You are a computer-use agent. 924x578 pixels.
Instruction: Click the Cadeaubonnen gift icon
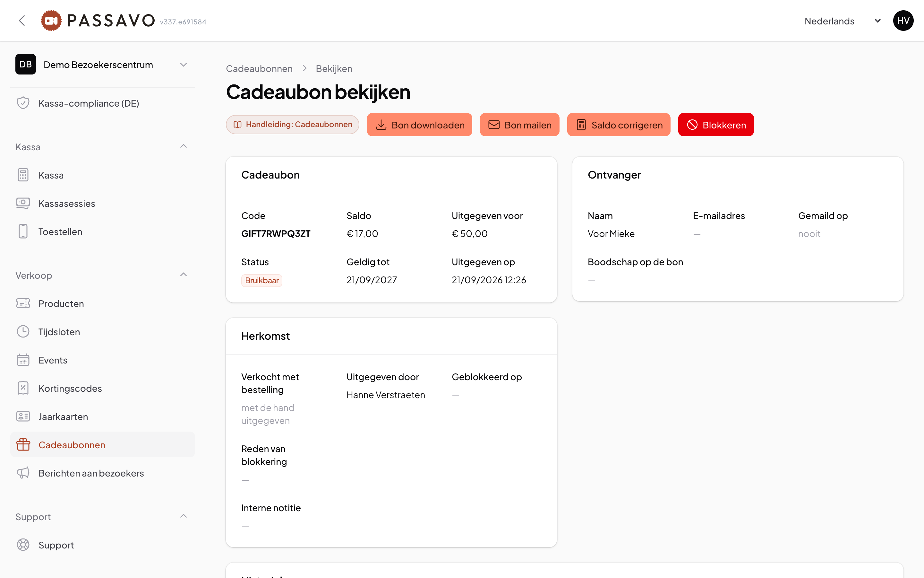pos(23,445)
